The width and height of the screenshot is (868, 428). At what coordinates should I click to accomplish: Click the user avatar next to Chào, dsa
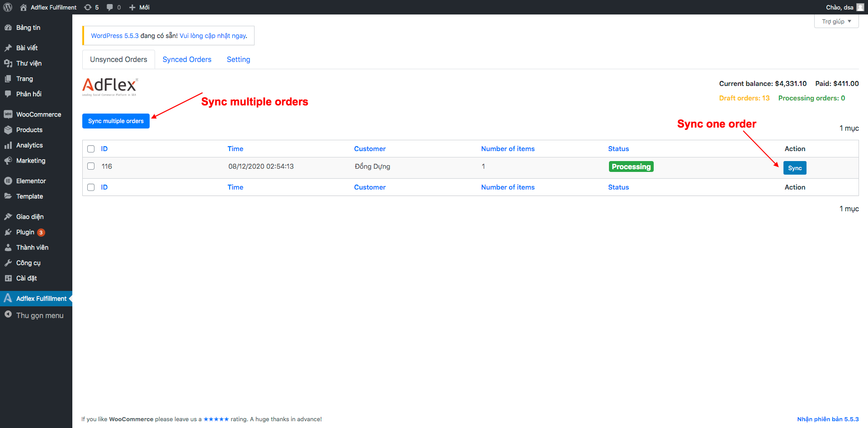coord(860,7)
